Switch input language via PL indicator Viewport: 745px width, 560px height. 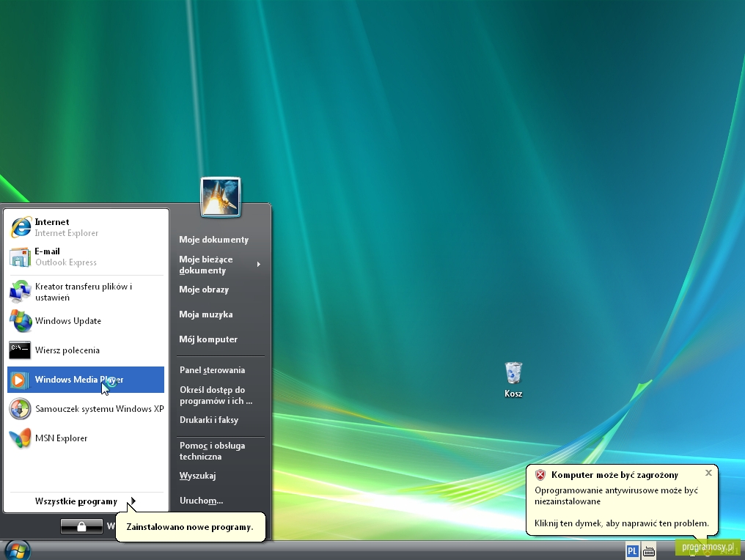(632, 551)
